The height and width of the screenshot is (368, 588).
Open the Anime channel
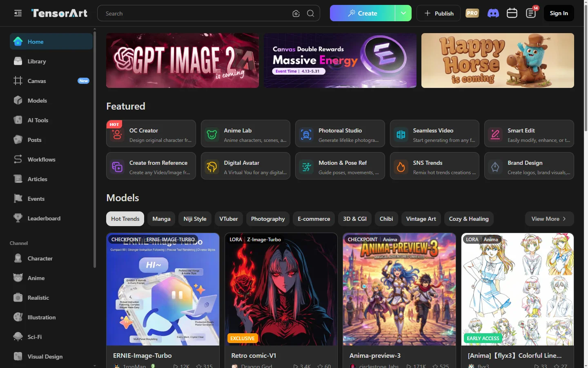(51, 278)
